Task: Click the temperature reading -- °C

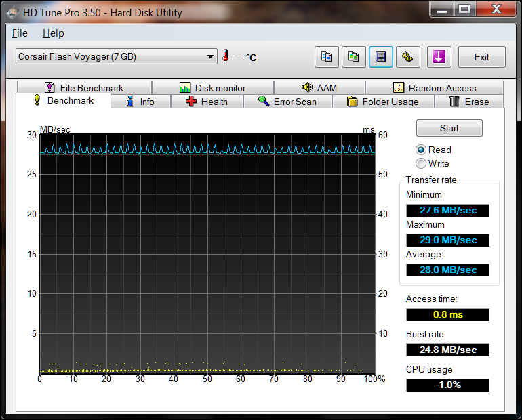Action: [246, 58]
